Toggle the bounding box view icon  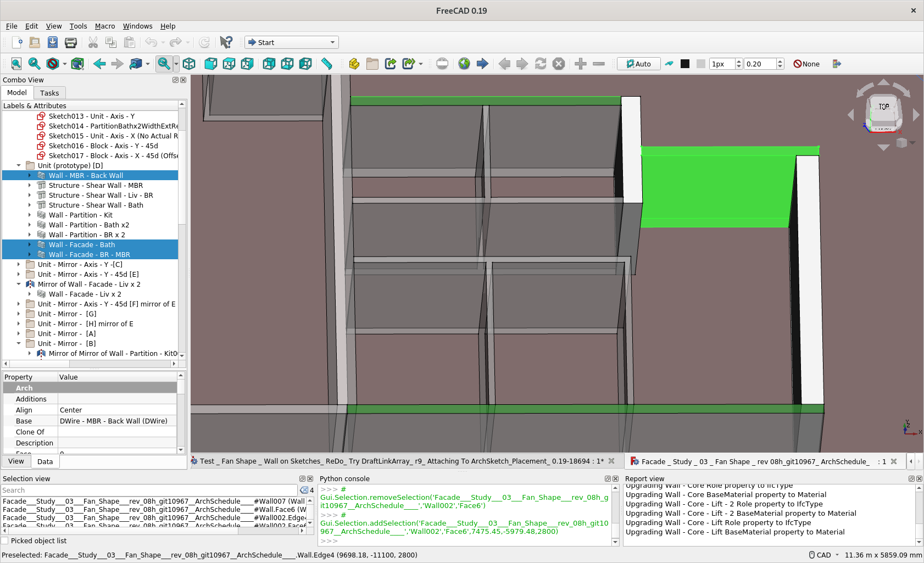pyautogui.click(x=77, y=64)
